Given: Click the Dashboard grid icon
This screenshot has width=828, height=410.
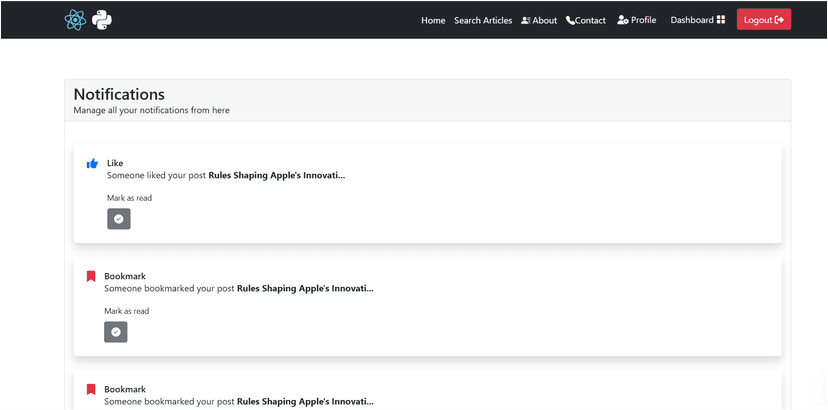Looking at the screenshot, I should tap(721, 20).
